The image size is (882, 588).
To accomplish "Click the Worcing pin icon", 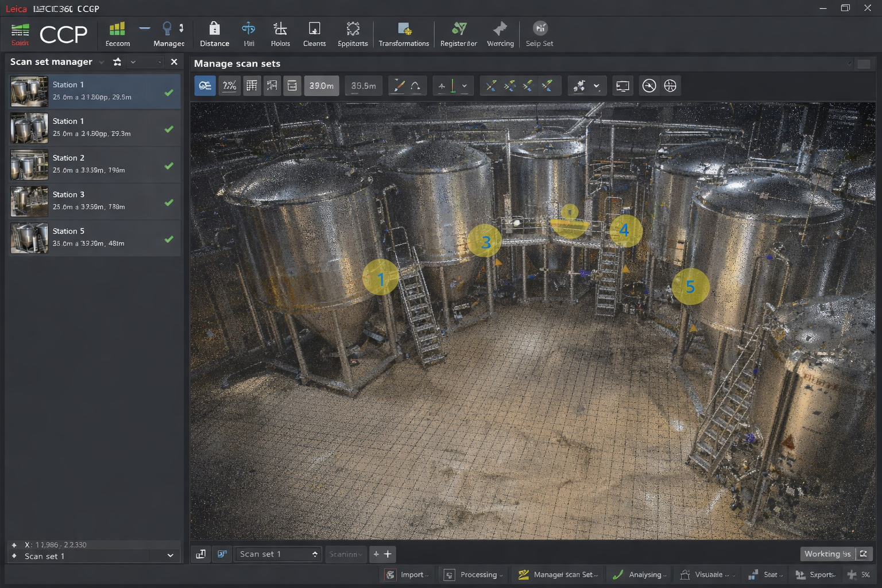I will point(500,29).
